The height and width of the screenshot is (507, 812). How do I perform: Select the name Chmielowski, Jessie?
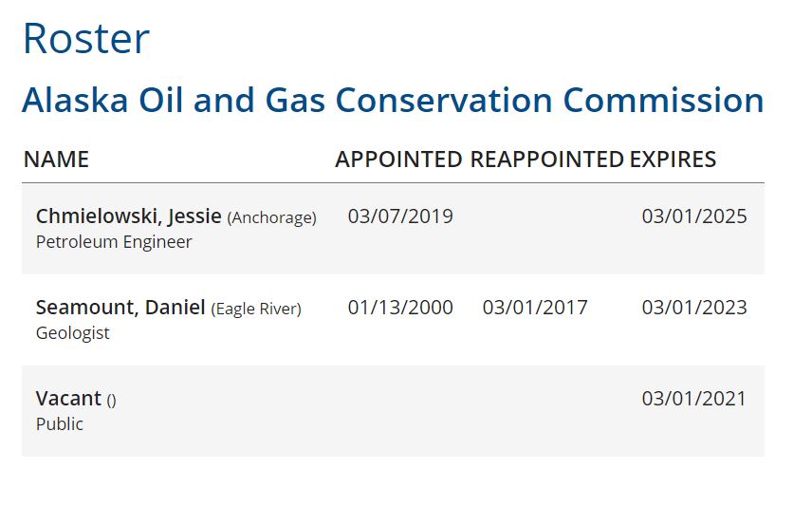pyautogui.click(x=129, y=216)
